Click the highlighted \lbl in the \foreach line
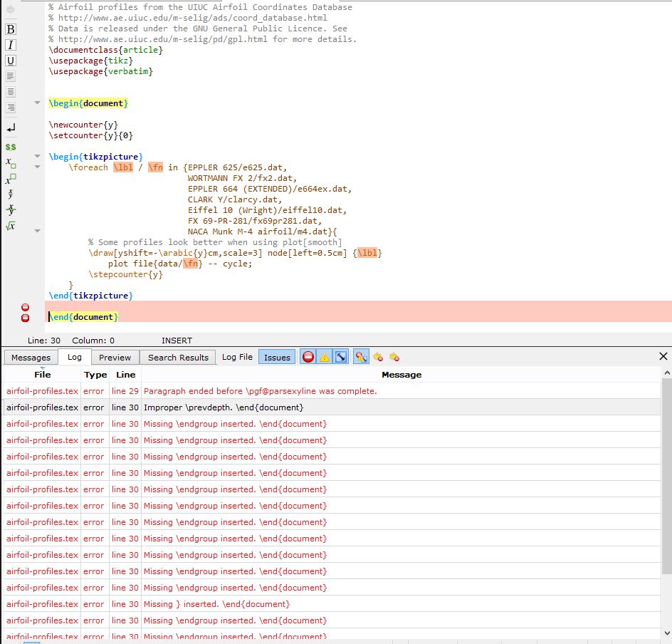 [123, 167]
